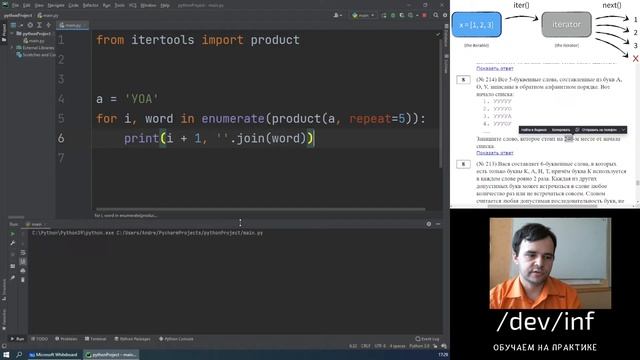Click the main.py breadcrumb in navigation bar
This screenshot has width=640, height=360.
click(x=48, y=16)
